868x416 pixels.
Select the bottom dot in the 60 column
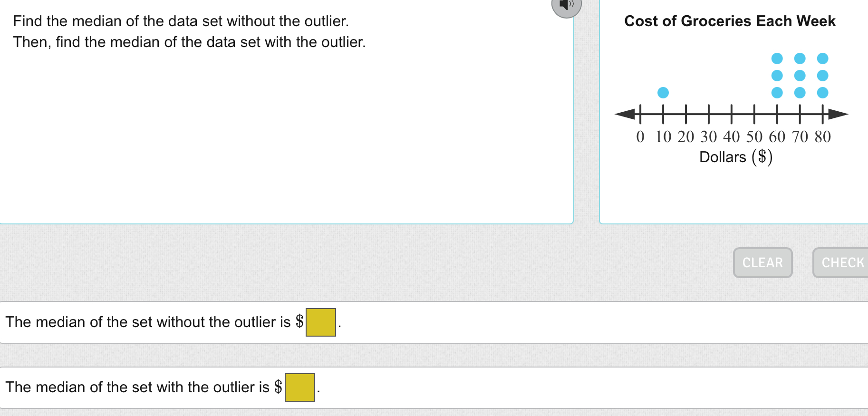[x=777, y=92]
